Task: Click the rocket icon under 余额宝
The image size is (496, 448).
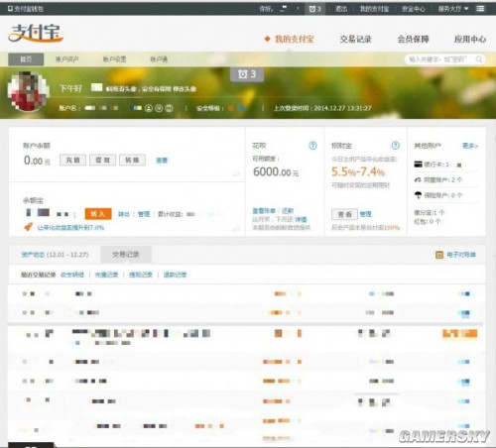Action: pyautogui.click(x=29, y=227)
